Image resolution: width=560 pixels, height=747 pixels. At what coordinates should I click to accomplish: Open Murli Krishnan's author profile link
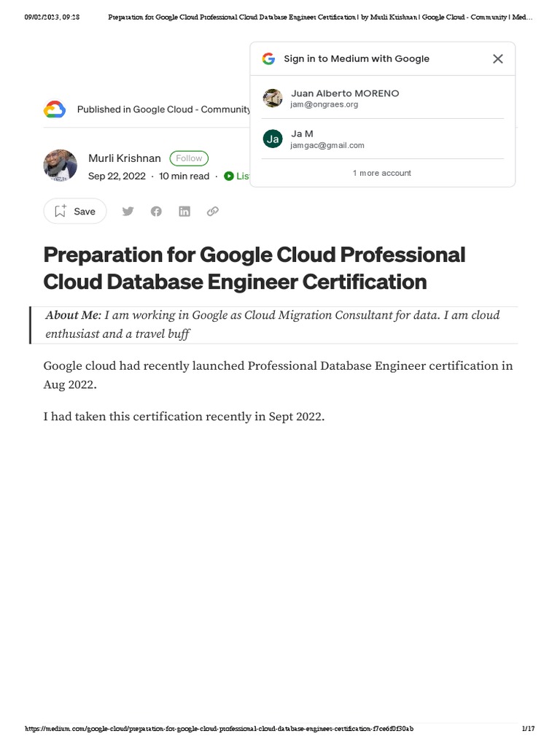[x=125, y=158]
